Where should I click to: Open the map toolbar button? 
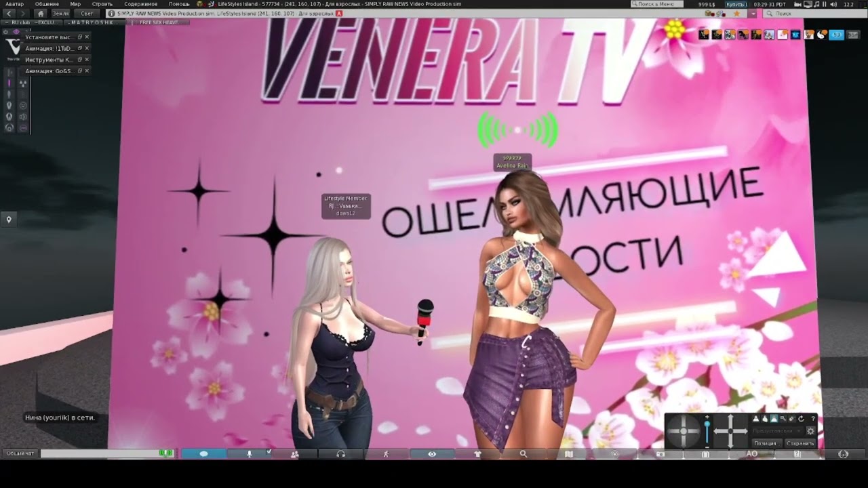[569, 454]
